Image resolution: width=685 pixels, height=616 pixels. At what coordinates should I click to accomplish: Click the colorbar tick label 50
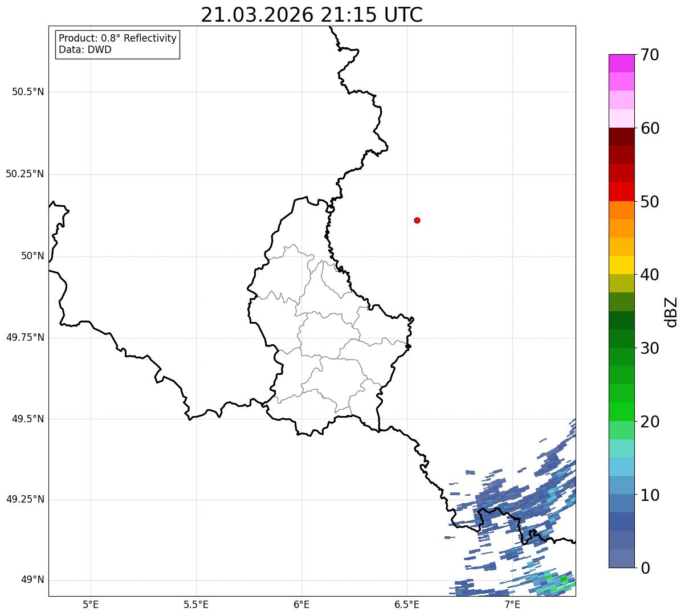point(650,202)
